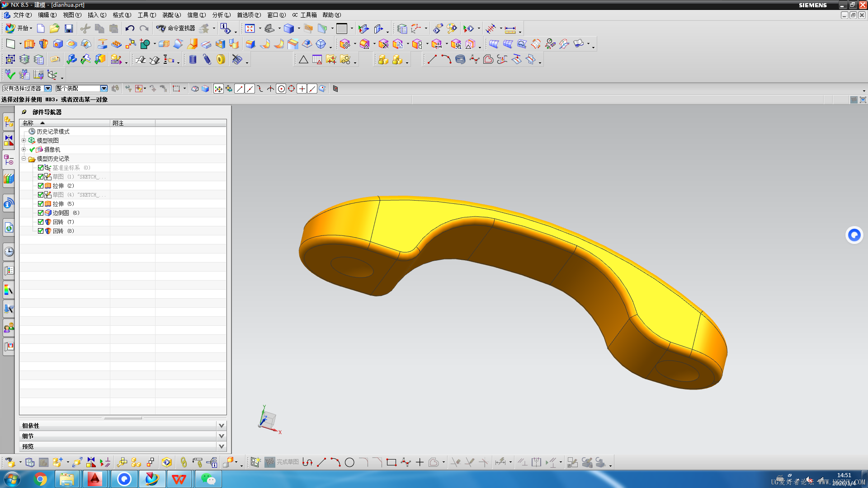Click the Undo arrow icon
The width and height of the screenshot is (868, 488).
[x=130, y=28]
